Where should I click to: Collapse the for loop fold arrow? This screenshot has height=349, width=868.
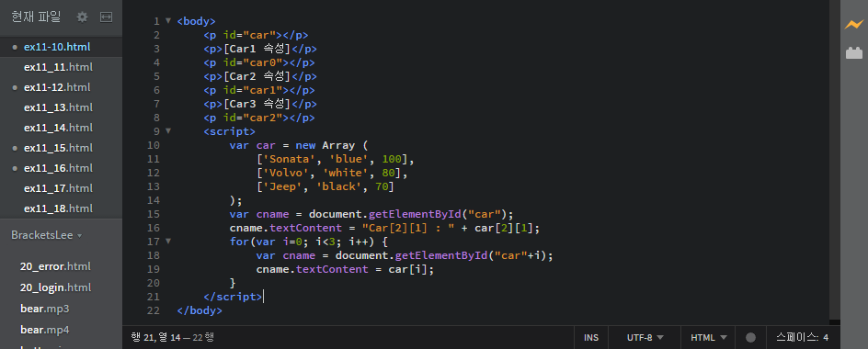168,242
